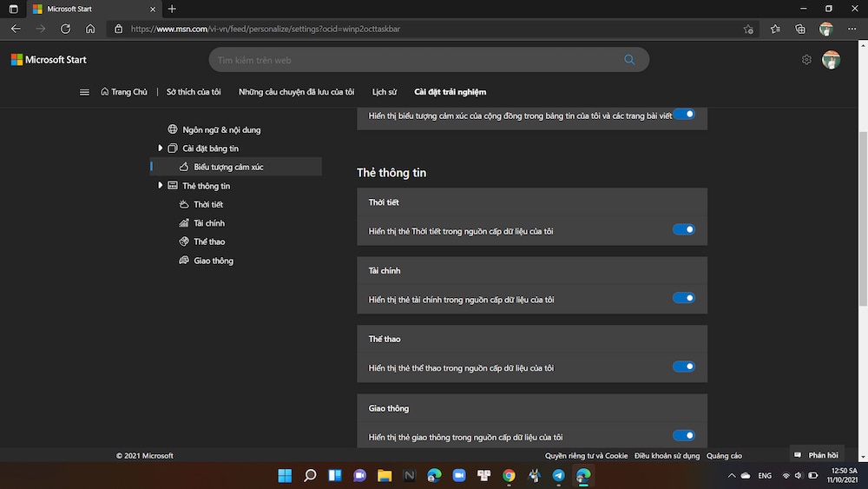
Task: Click the Phản hồi feedback button
Action: pos(817,455)
